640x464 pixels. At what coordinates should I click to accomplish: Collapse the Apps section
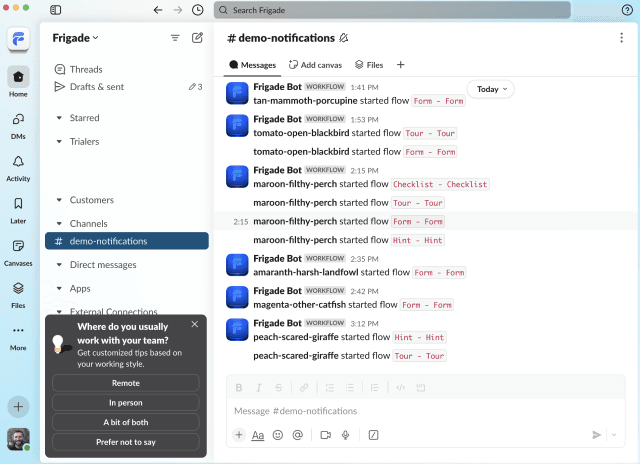tap(59, 289)
